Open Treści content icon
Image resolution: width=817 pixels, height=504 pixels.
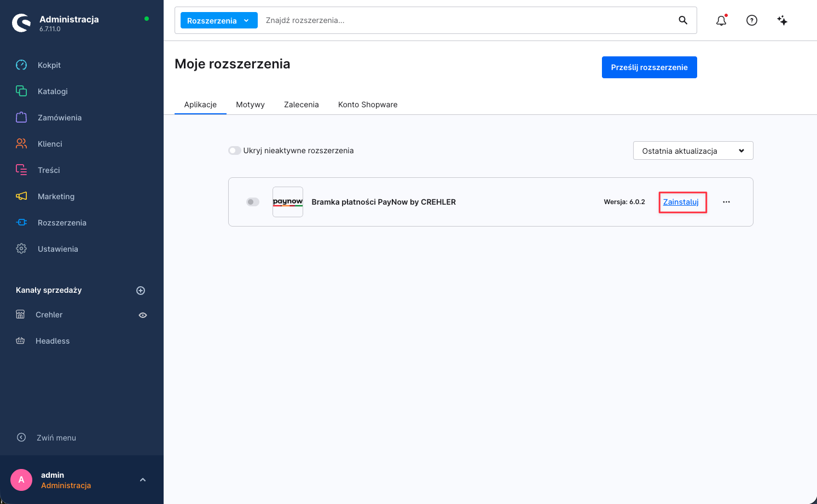click(x=21, y=170)
